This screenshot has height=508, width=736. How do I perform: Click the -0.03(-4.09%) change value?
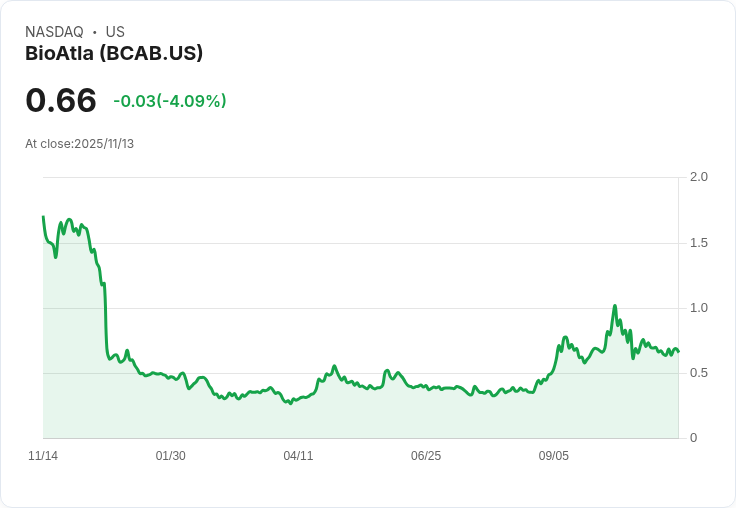[x=170, y=101]
